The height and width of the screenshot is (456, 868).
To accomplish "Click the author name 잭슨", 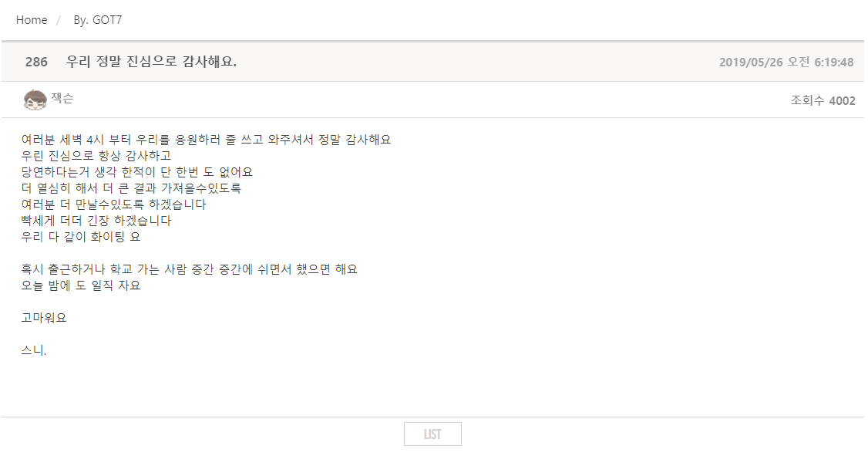I will [x=62, y=99].
